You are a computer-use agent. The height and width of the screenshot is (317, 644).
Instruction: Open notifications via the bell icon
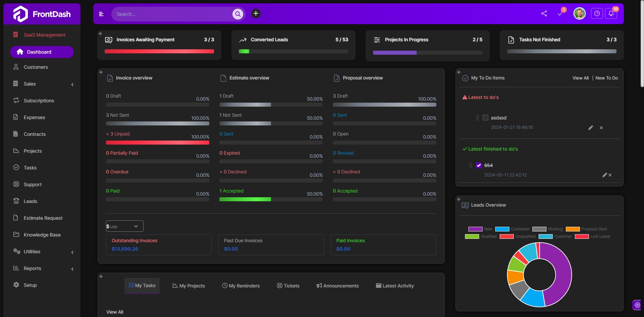click(611, 14)
